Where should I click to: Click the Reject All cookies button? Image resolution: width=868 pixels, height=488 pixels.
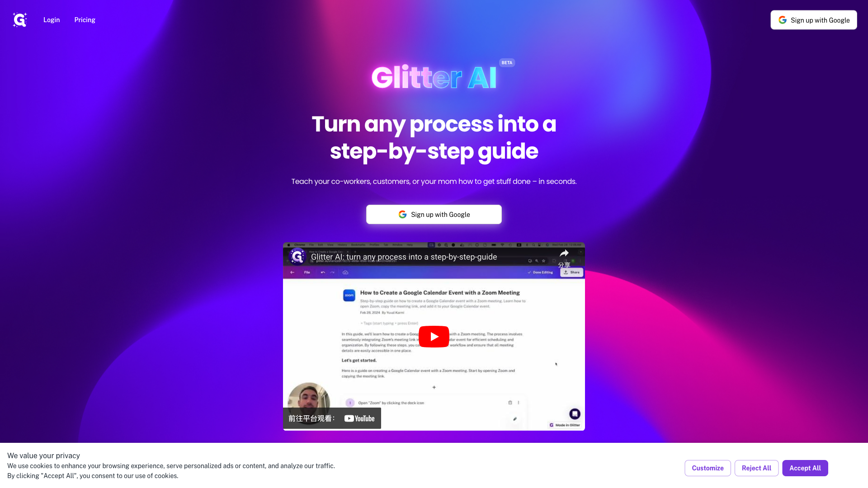(x=756, y=468)
